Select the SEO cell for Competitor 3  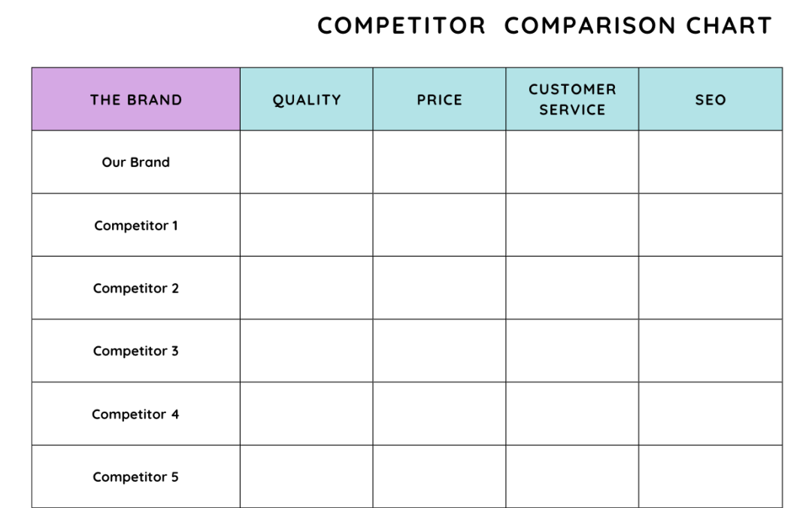pos(710,351)
